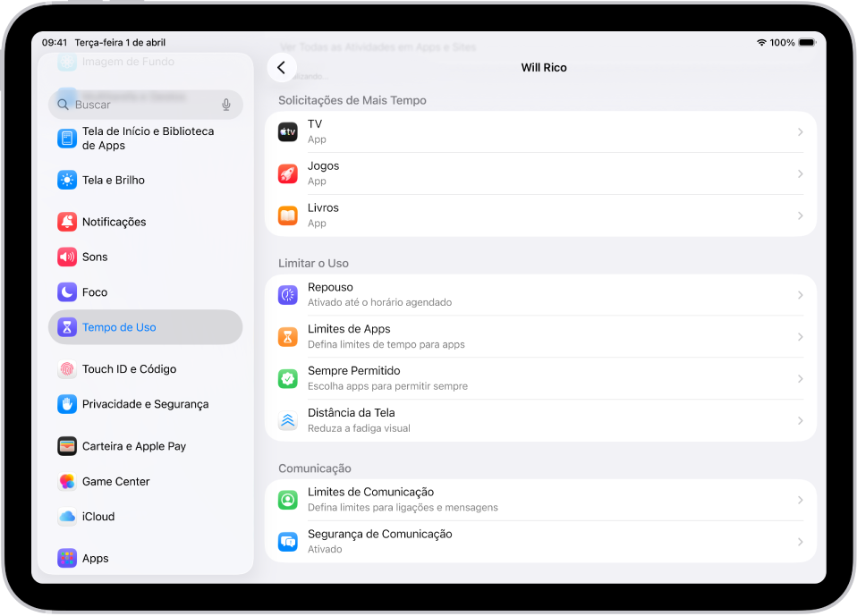Click the 'Reduza a fadiga visual' text

[359, 428]
